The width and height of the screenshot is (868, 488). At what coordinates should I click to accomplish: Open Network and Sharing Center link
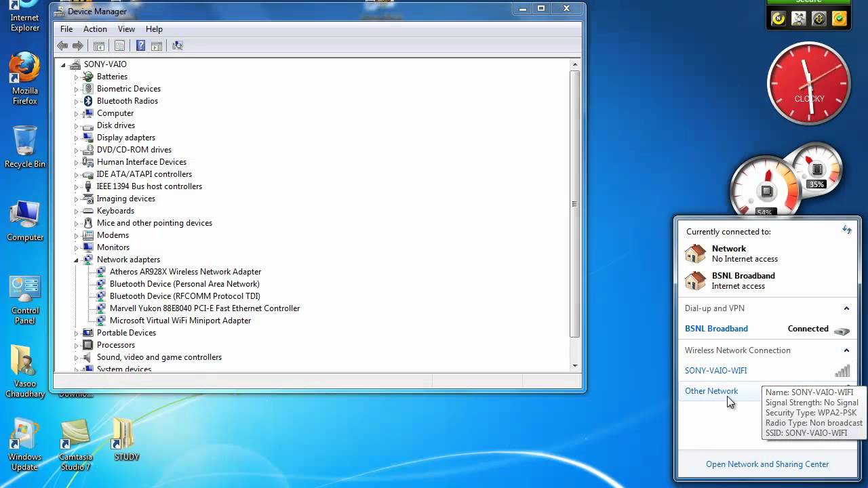tap(767, 464)
